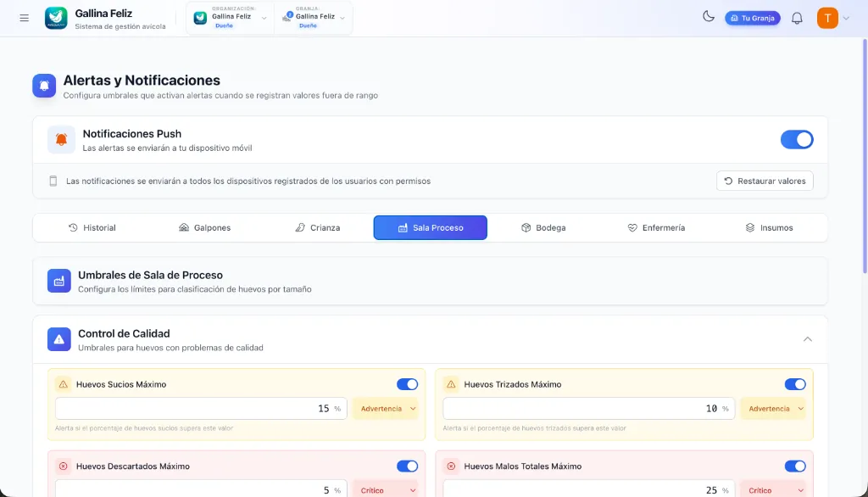Collapse the Control de Calidad section
The width and height of the screenshot is (868, 497).
point(808,339)
